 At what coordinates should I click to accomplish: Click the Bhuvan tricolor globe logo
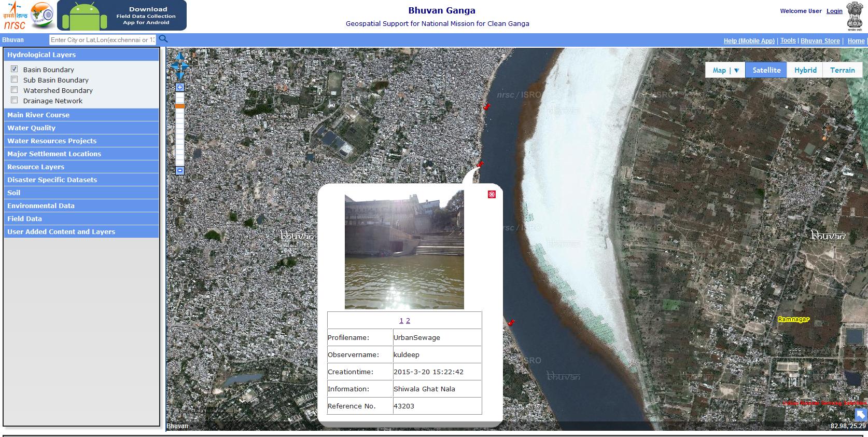42,15
